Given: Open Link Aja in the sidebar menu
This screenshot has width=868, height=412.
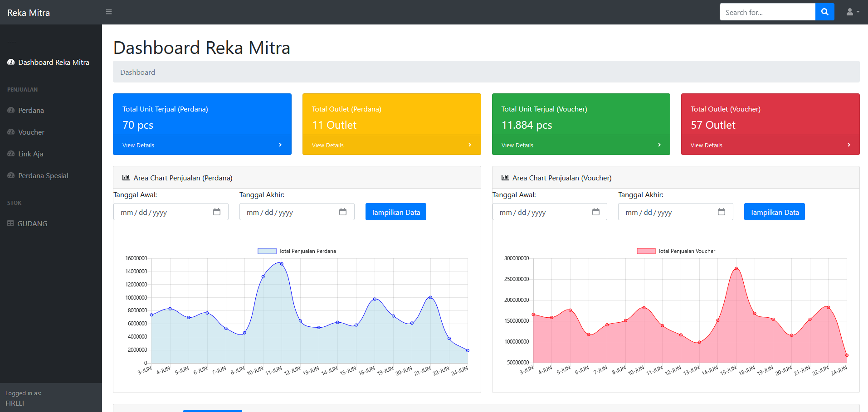Looking at the screenshot, I should [x=30, y=154].
